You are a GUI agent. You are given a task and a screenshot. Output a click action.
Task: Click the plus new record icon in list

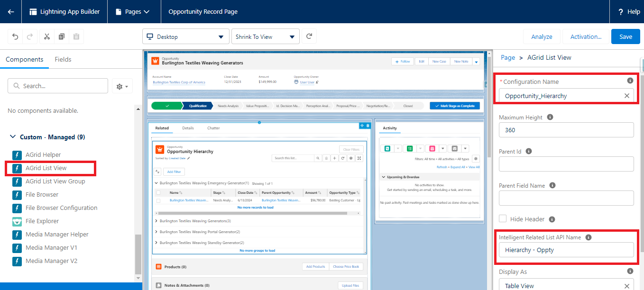pyautogui.click(x=334, y=158)
